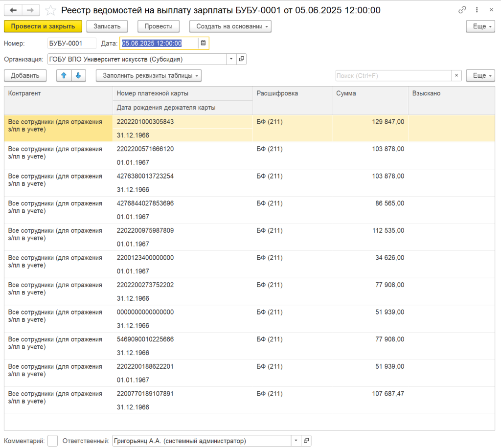Screen dimensions: 501x448
Task: Click the date field 05.06.2025
Action: [x=159, y=43]
